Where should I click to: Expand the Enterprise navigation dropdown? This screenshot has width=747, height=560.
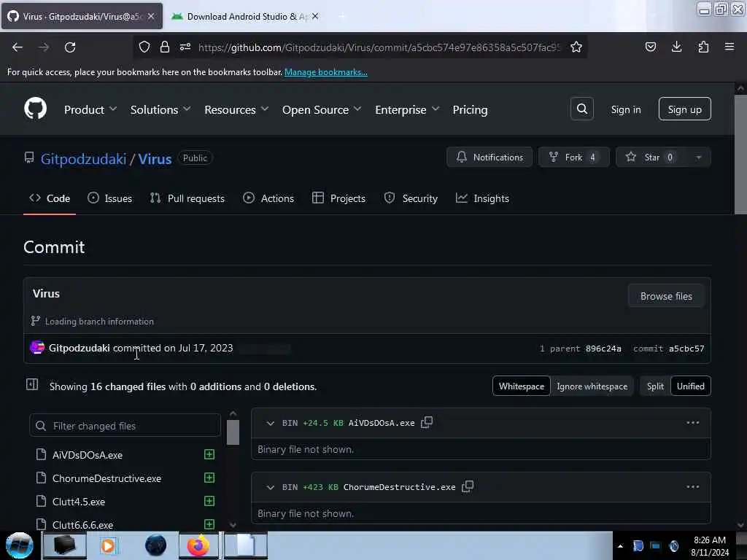[x=407, y=109]
